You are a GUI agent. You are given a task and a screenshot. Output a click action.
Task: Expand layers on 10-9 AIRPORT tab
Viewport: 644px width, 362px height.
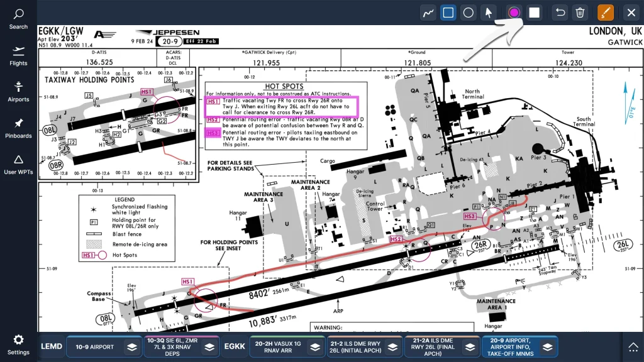pos(132,347)
